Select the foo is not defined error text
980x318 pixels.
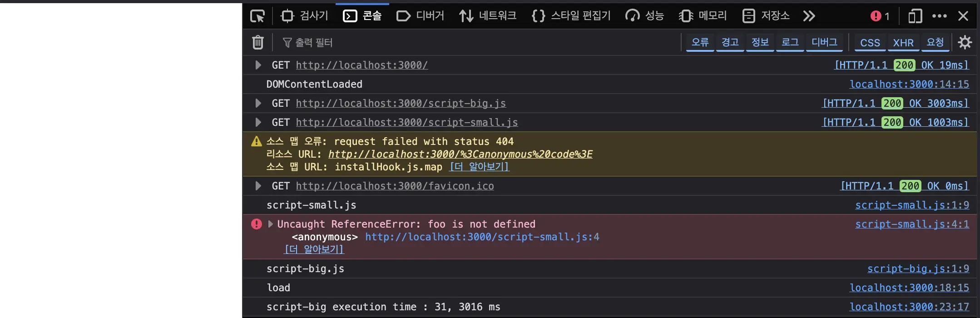[x=481, y=224]
